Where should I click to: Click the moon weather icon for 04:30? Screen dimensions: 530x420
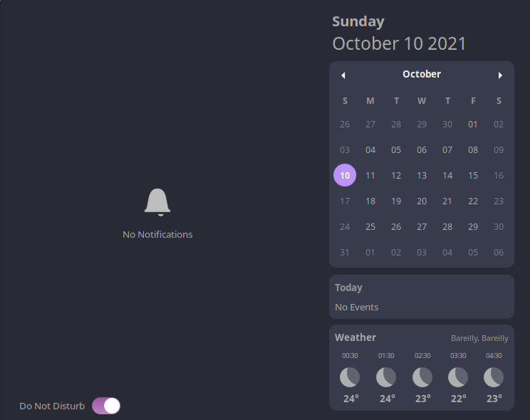(494, 377)
